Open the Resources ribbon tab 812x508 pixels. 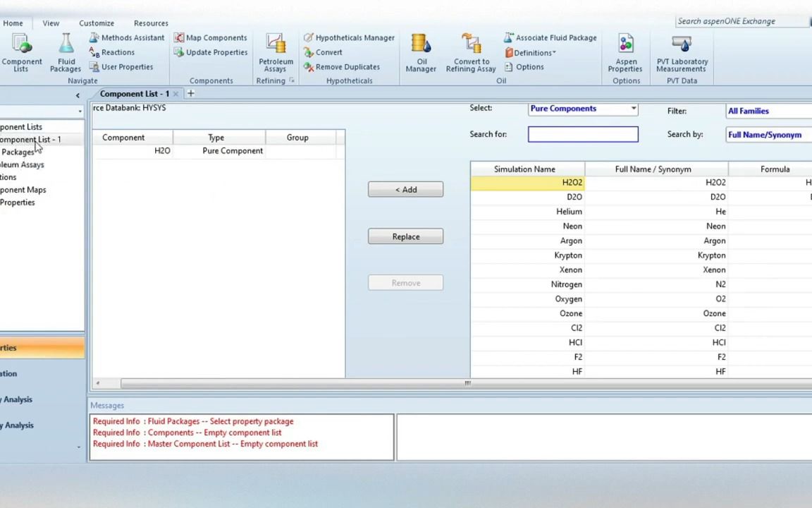coord(150,23)
